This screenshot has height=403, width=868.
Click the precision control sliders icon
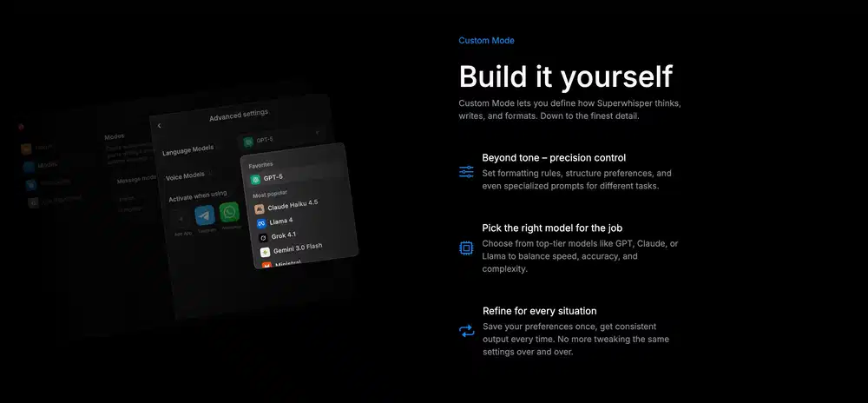[466, 172]
